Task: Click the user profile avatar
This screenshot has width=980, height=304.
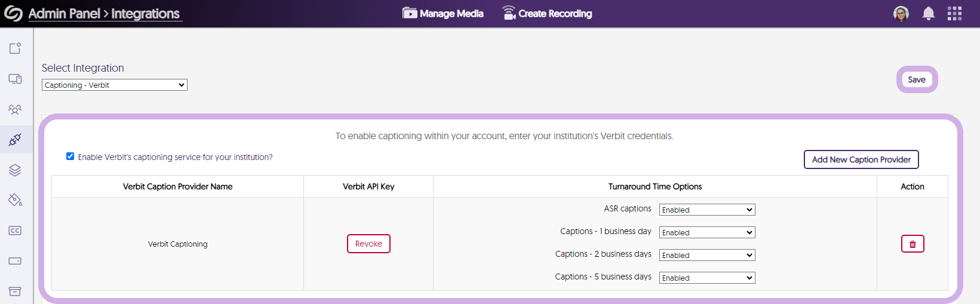Action: coord(901,14)
